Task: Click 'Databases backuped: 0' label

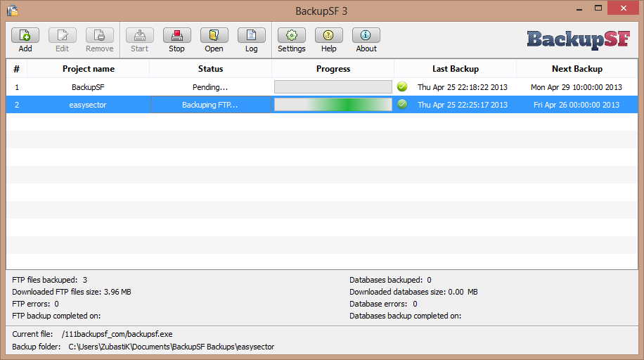Action: [x=391, y=280]
